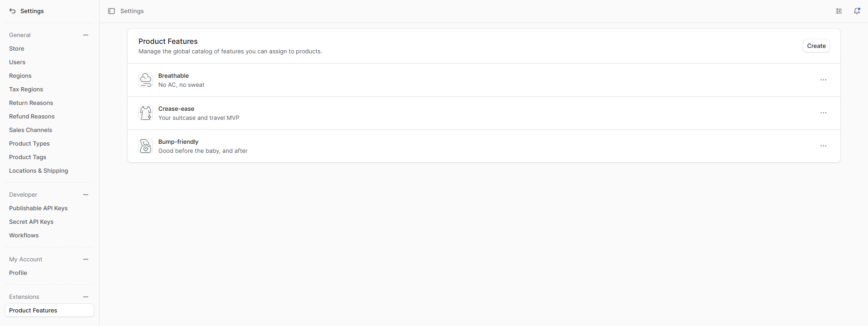Screen dimensions: 868x326
Task: Click 'Your suitcase and travel MVP' text
Action: click(x=199, y=118)
